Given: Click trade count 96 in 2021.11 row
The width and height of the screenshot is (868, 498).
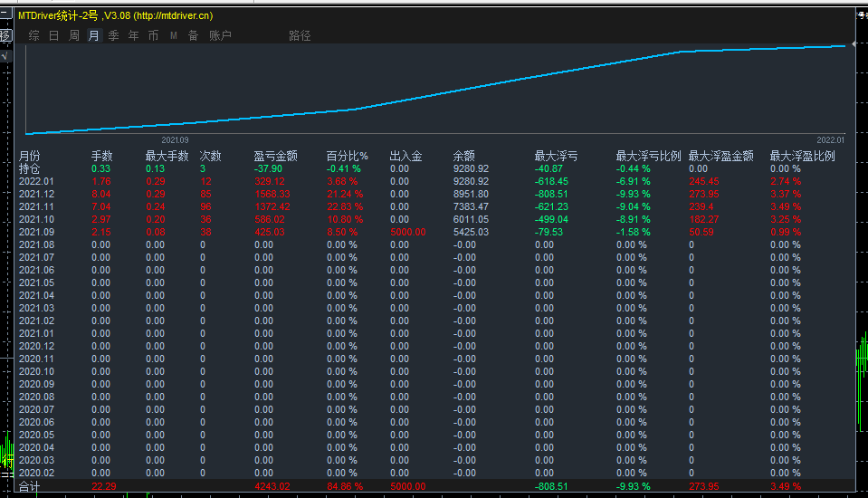Looking at the screenshot, I should [x=206, y=206].
